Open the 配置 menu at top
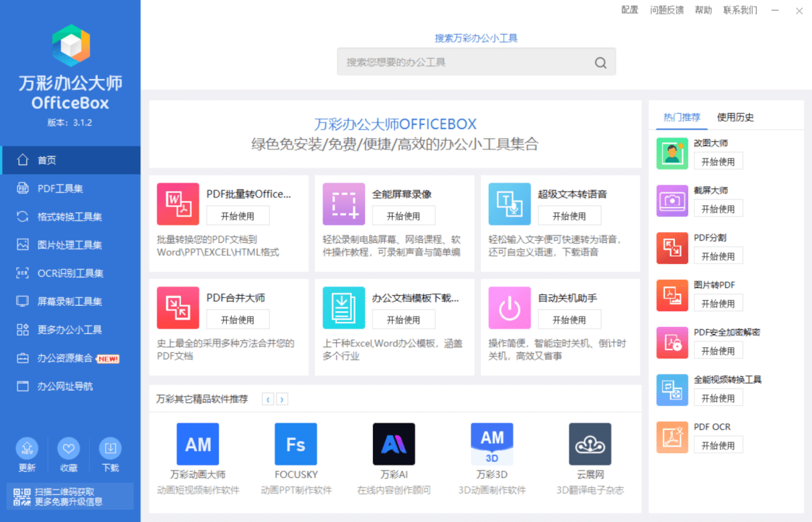The image size is (812, 522). 629,10
